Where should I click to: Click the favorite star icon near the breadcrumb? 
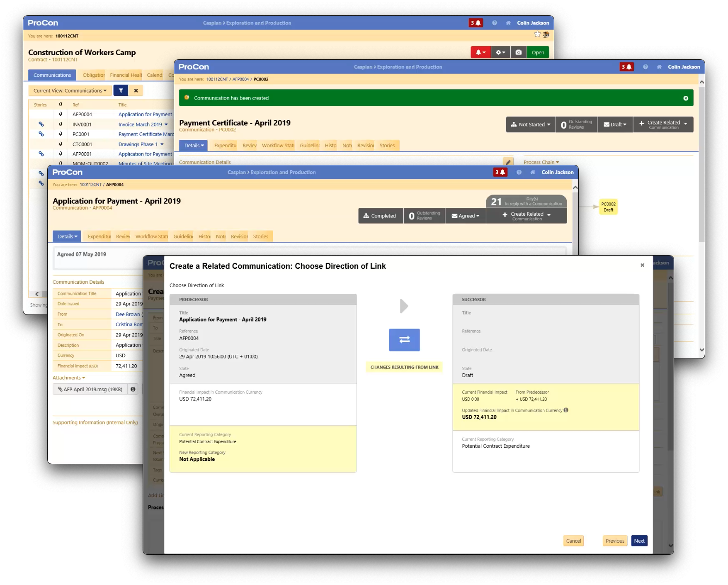[537, 34]
